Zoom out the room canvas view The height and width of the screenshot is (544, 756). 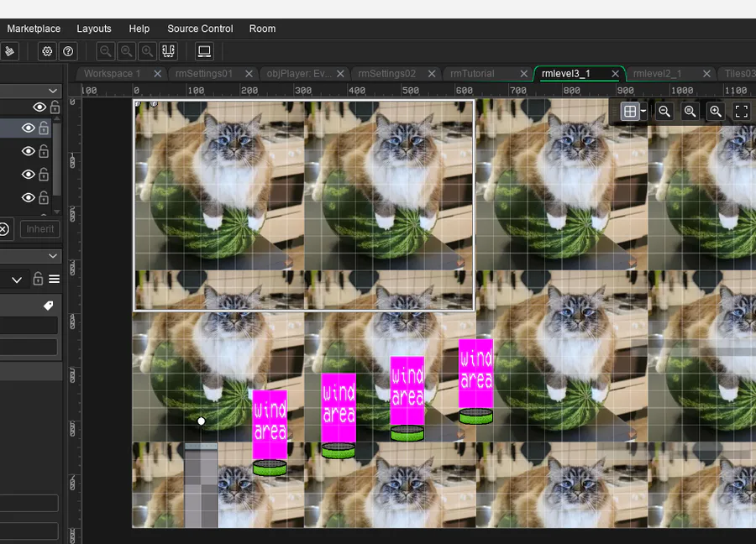click(x=664, y=112)
